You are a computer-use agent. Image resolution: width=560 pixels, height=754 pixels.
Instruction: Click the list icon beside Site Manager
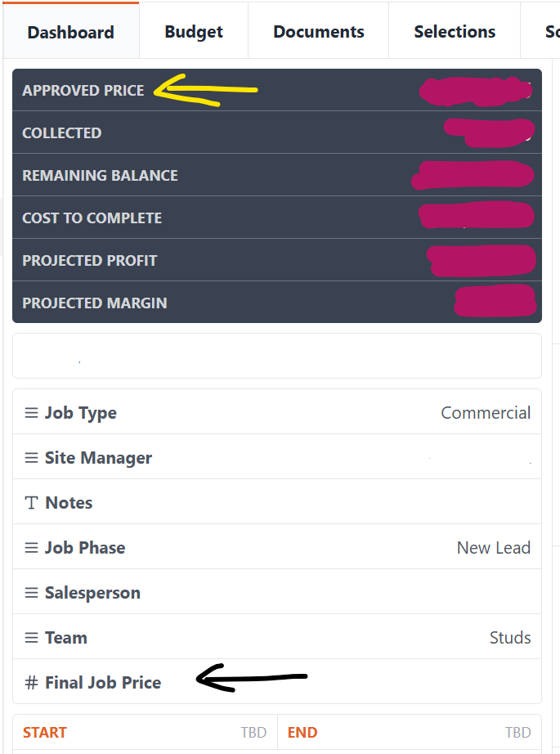click(x=31, y=458)
